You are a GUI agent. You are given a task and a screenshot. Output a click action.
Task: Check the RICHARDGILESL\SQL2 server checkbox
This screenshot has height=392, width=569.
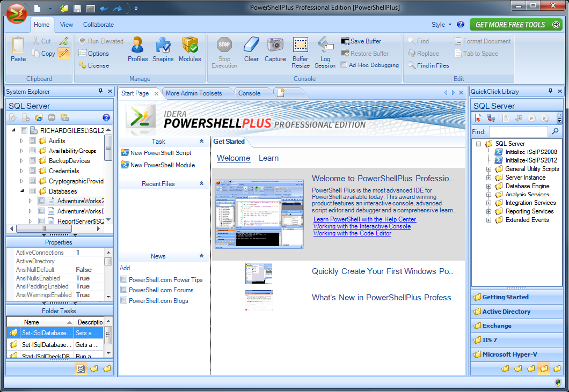point(24,130)
